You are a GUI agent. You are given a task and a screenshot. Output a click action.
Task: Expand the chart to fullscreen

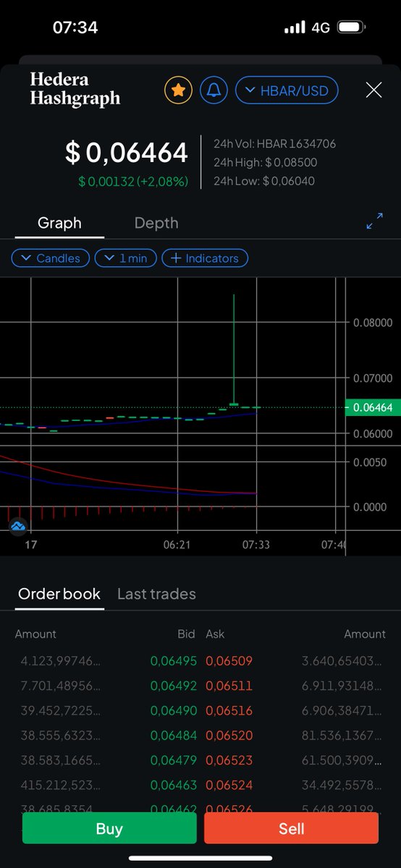pyautogui.click(x=374, y=223)
